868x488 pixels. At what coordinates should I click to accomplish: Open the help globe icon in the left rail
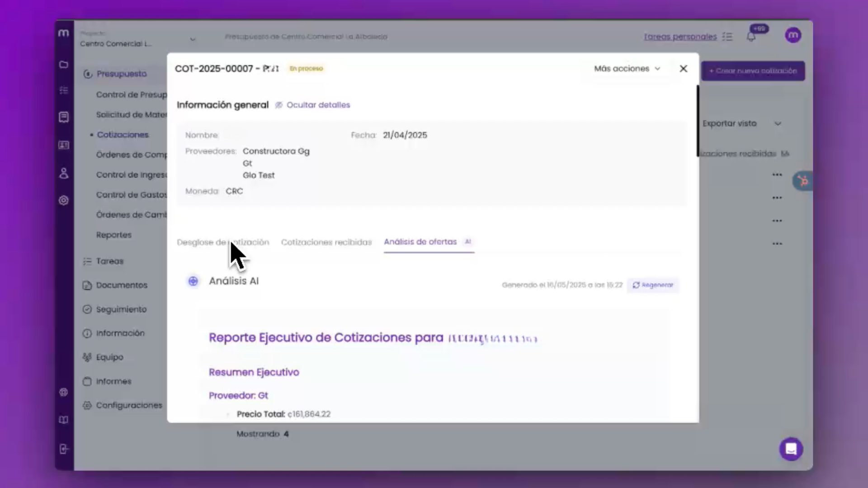coord(64,392)
